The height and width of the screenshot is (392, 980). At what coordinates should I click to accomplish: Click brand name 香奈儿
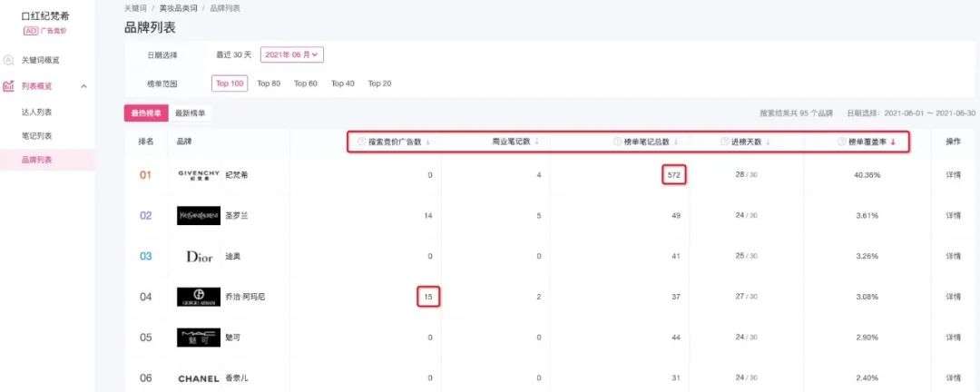(236, 378)
